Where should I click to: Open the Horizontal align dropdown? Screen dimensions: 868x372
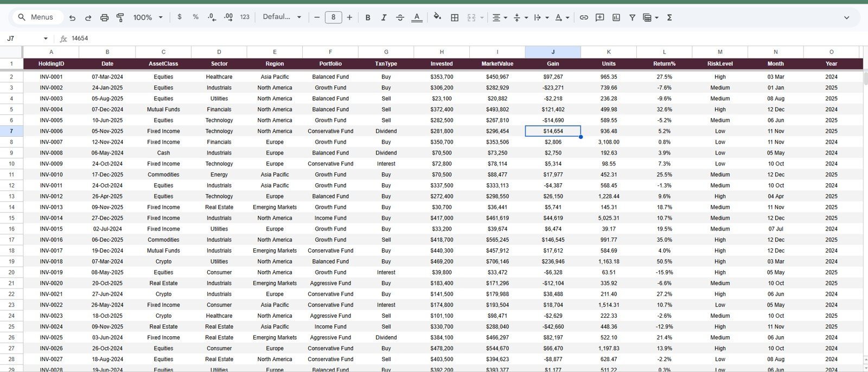(x=499, y=17)
